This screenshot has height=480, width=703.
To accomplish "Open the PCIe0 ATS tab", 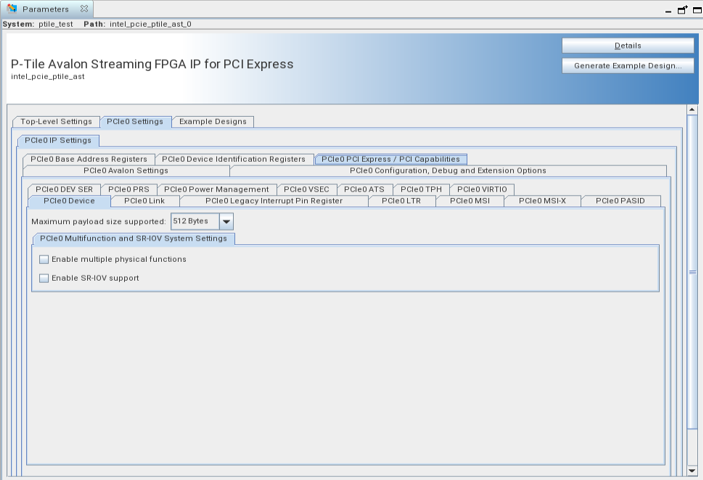I will [364, 189].
